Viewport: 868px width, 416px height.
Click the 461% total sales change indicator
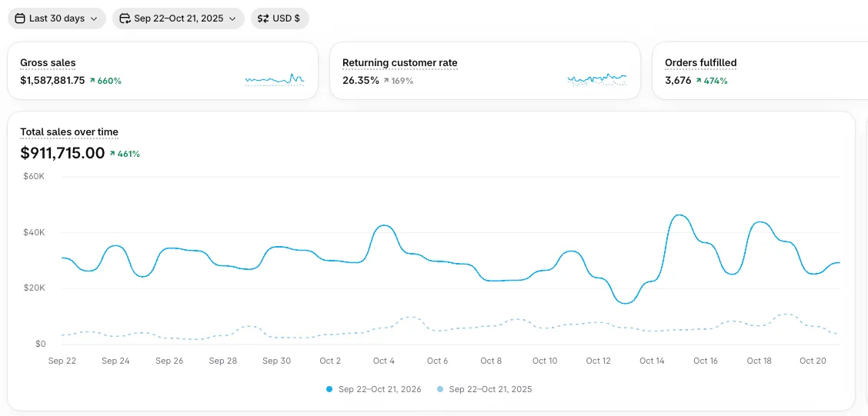point(125,154)
